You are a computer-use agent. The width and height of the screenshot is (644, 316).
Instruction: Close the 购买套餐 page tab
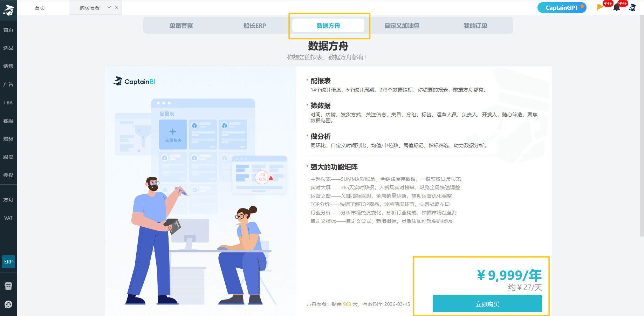coord(116,7)
